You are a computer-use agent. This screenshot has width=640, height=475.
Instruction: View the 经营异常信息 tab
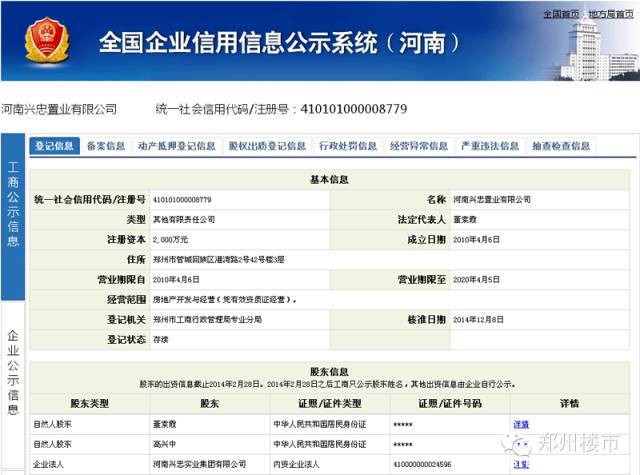(x=419, y=146)
